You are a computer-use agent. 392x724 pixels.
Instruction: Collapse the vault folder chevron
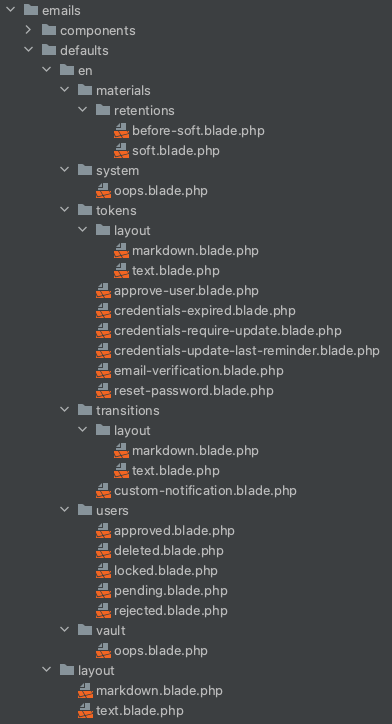point(64,630)
